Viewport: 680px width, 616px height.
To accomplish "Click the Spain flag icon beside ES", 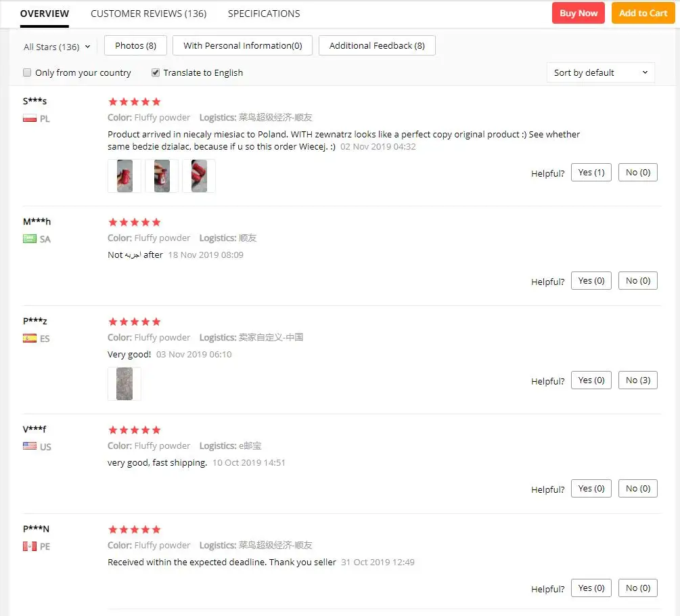I will coord(30,338).
